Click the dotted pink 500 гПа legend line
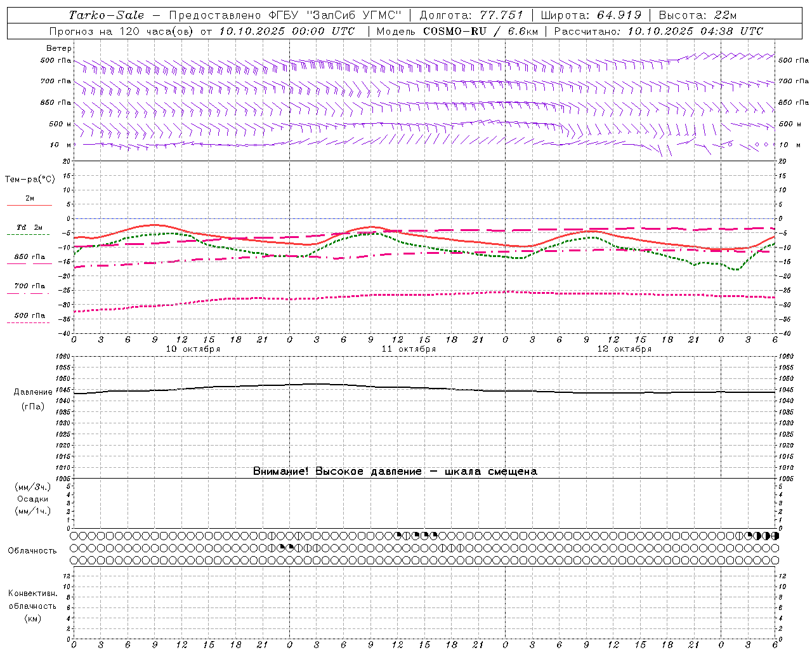The image size is (812, 650). point(29,322)
